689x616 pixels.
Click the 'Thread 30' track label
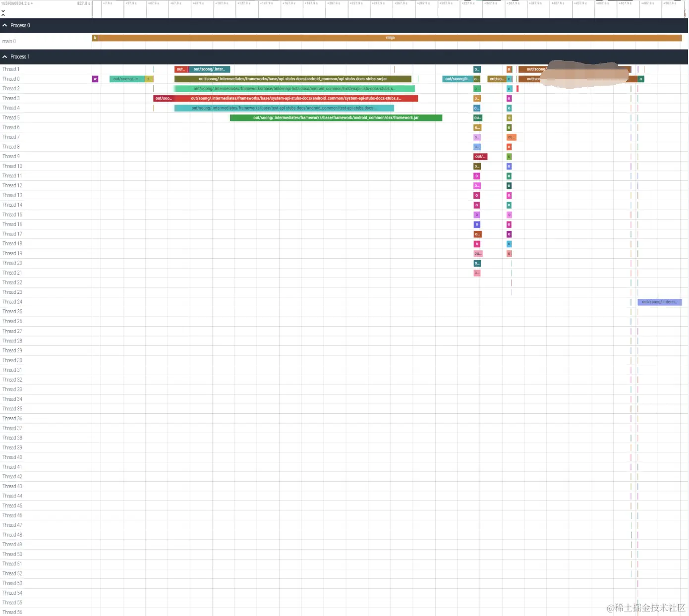tap(12, 360)
